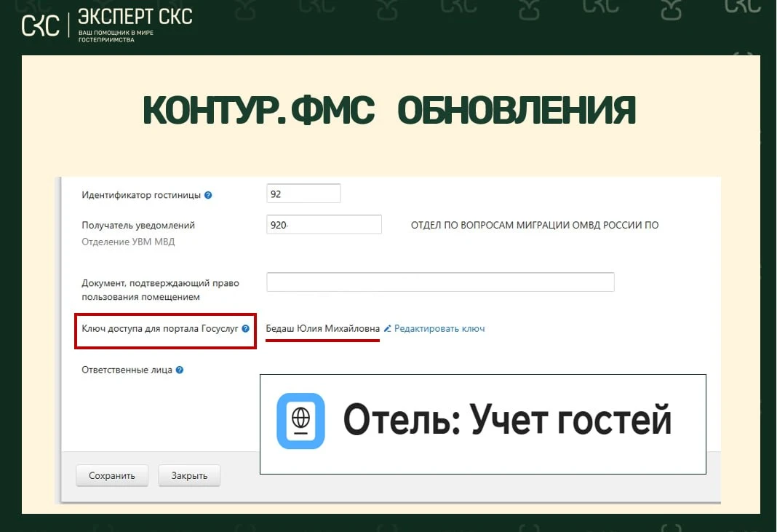Click the Идентификатор гостиницы label
Image resolution: width=777 pixels, height=532 pixels.
[141, 195]
